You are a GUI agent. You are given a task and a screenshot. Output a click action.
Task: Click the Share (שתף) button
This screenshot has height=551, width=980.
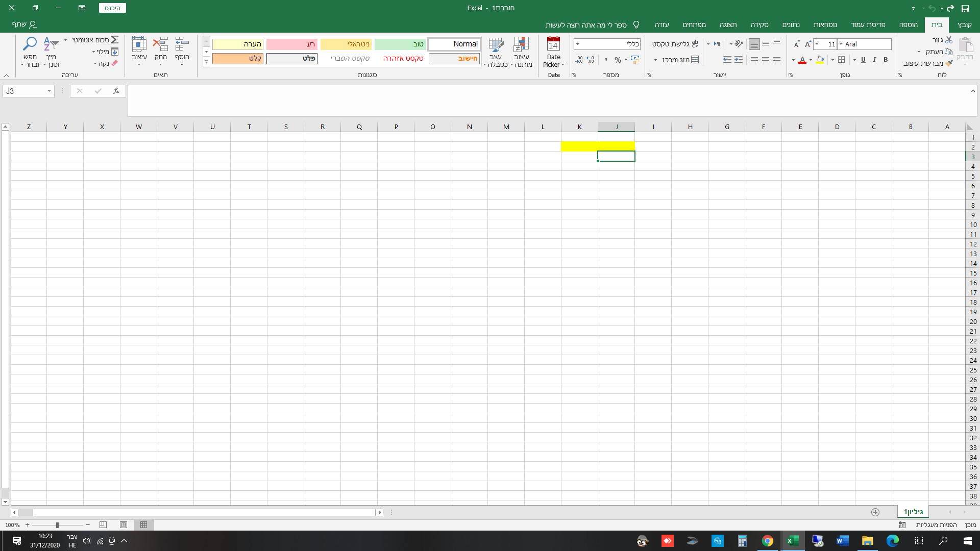coord(24,24)
